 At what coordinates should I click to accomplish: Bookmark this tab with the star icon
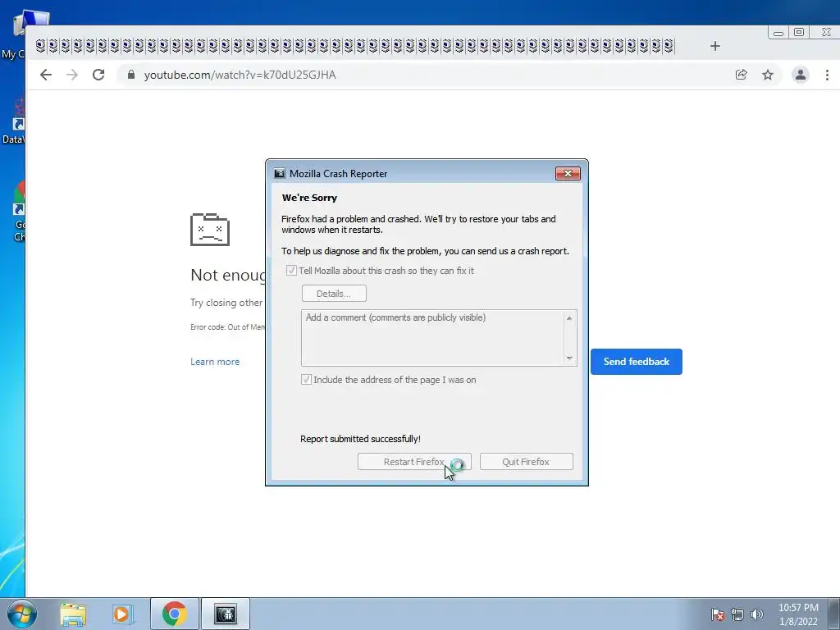pos(768,75)
